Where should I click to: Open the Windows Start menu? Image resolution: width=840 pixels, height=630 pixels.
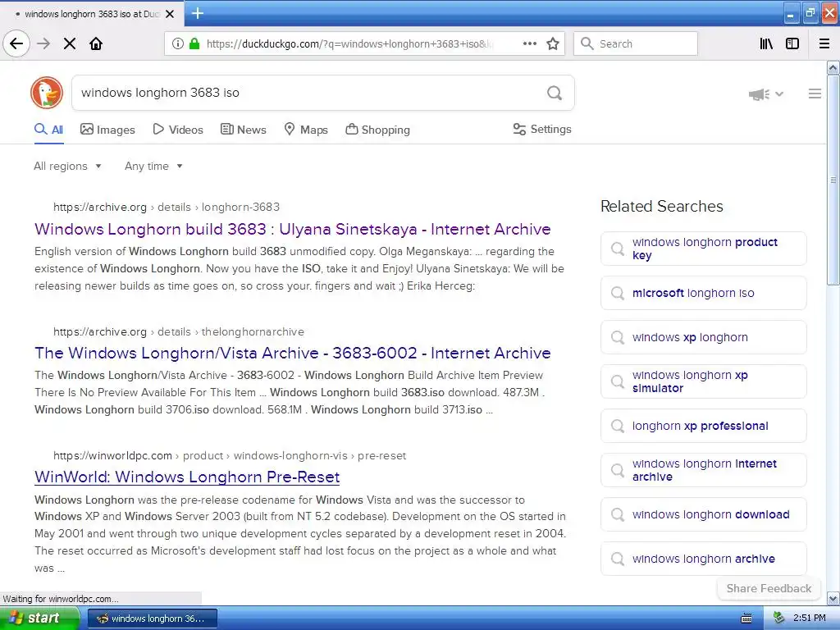pyautogui.click(x=39, y=619)
